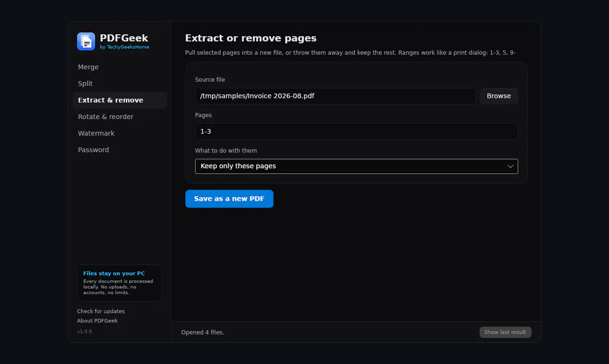Click the Browse button
Viewport: 609px width, 364px height.
[499, 96]
